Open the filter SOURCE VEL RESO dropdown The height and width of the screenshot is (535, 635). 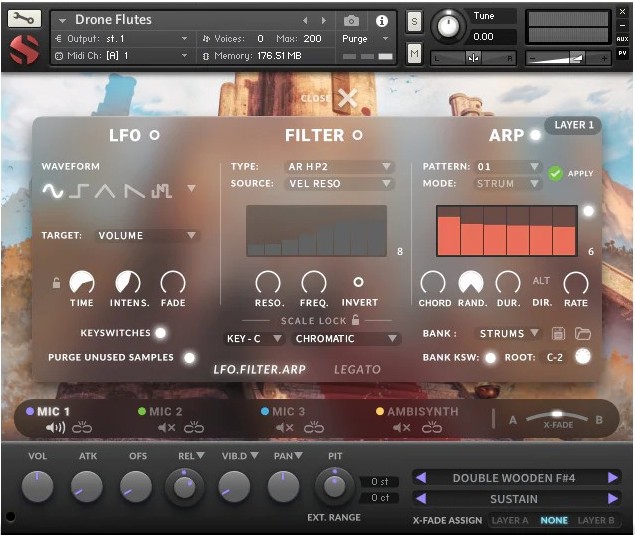[339, 183]
